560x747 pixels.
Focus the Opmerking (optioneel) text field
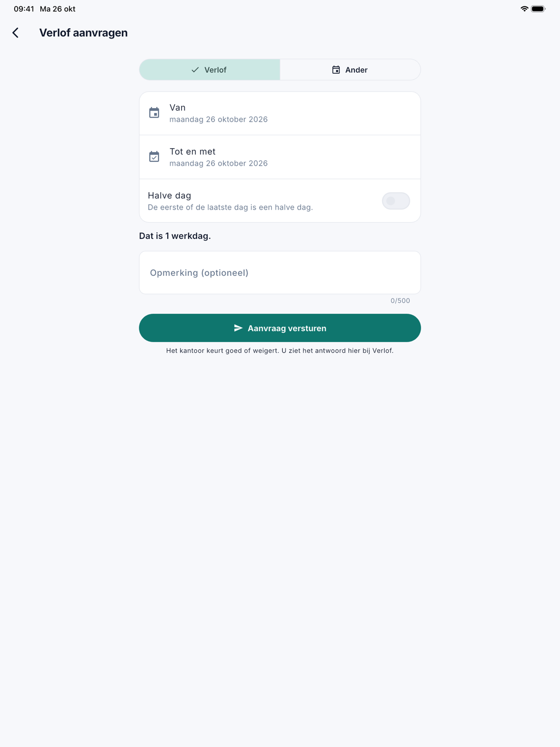(280, 273)
